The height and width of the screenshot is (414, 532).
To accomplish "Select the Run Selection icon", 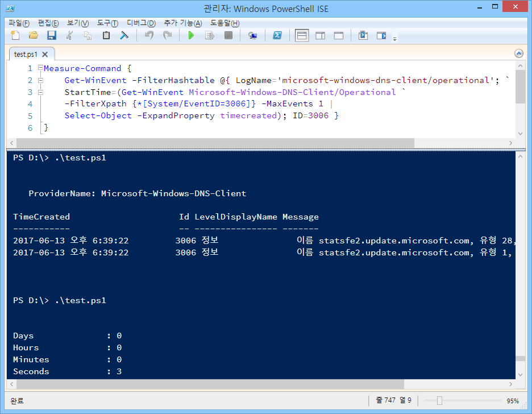I will coord(209,35).
